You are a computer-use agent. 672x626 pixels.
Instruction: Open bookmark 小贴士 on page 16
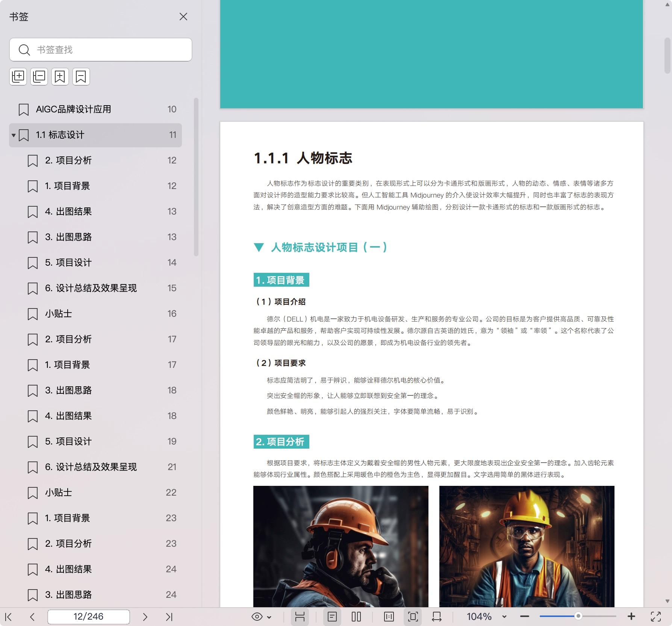(95, 314)
